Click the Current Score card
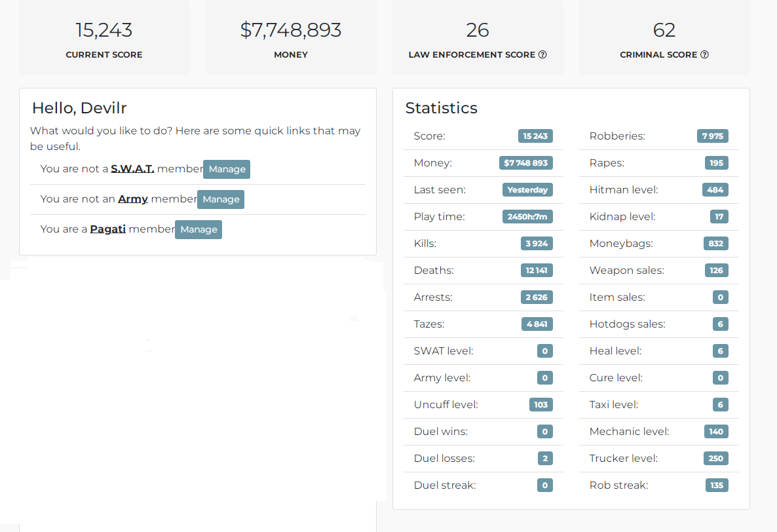This screenshot has width=777, height=532. click(x=104, y=37)
